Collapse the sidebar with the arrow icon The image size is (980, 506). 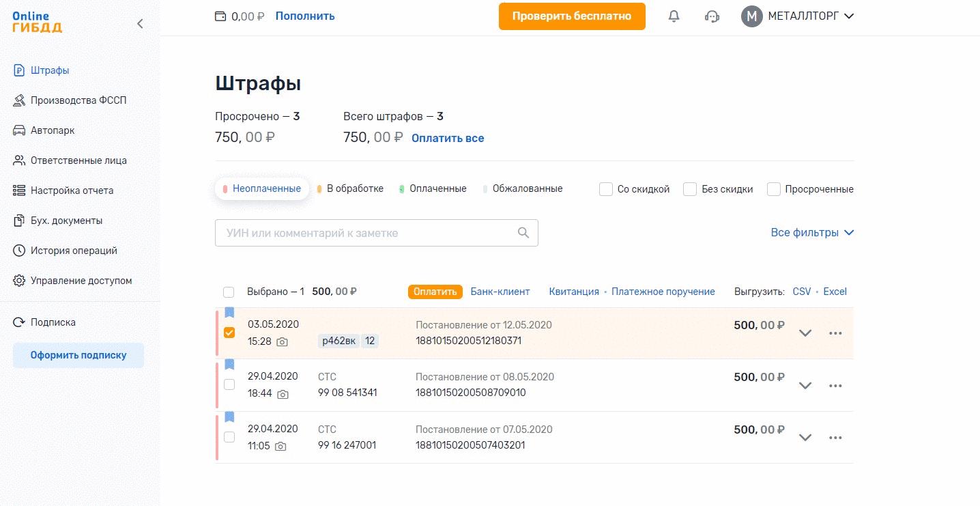coord(140,24)
